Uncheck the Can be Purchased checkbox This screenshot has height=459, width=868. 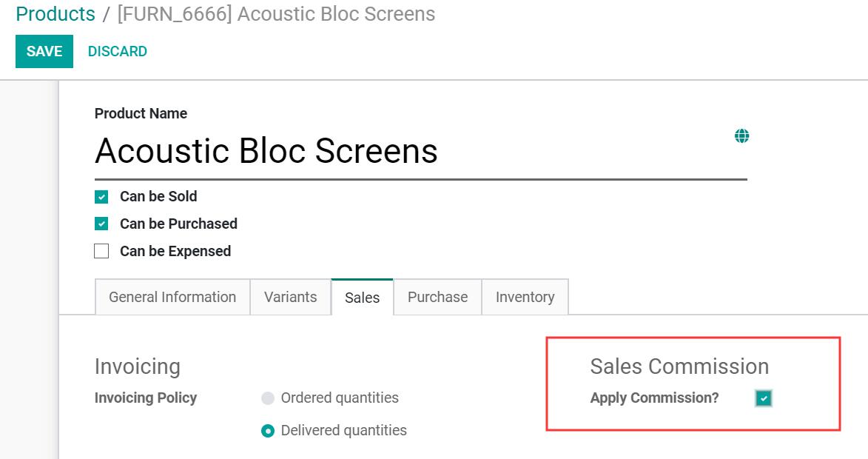tap(101, 224)
